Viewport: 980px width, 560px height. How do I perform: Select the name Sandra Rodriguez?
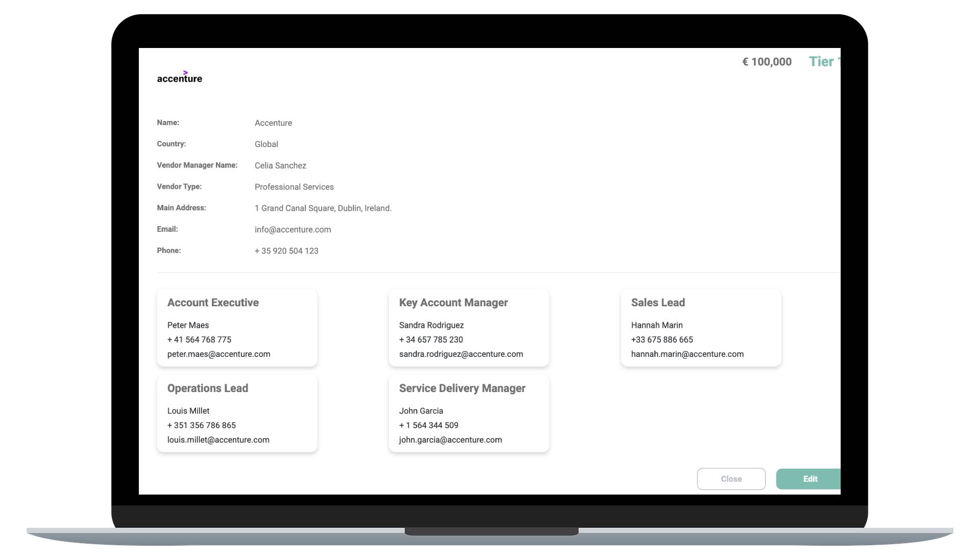coord(431,325)
